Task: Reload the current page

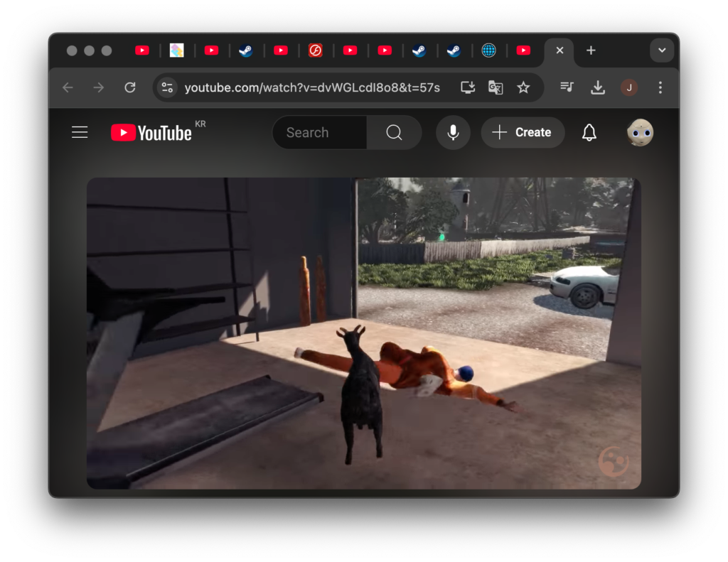Action: tap(130, 87)
